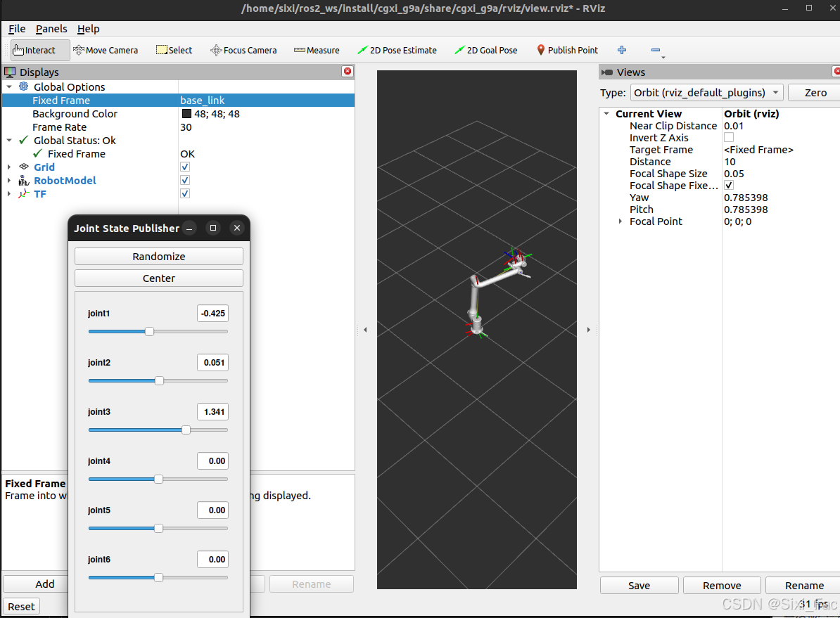Toggle the Focal Shape Fixed checkbox

[x=729, y=186]
